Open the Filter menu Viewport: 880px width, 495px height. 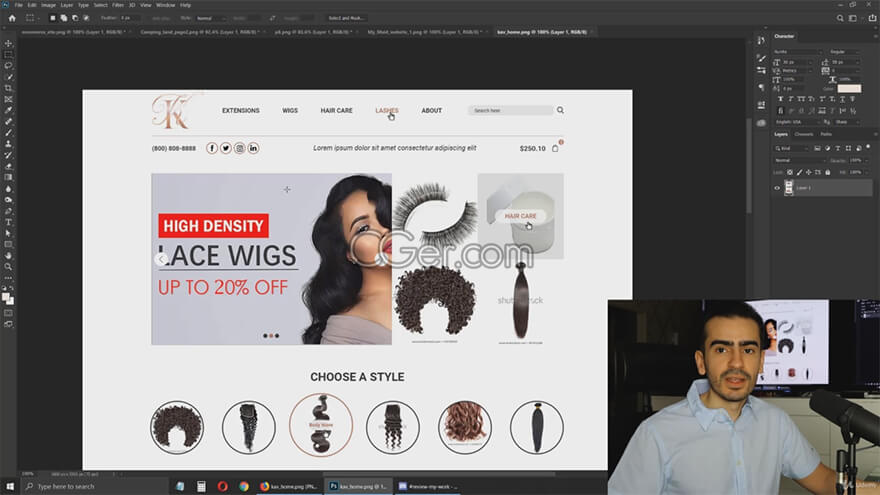(118, 5)
